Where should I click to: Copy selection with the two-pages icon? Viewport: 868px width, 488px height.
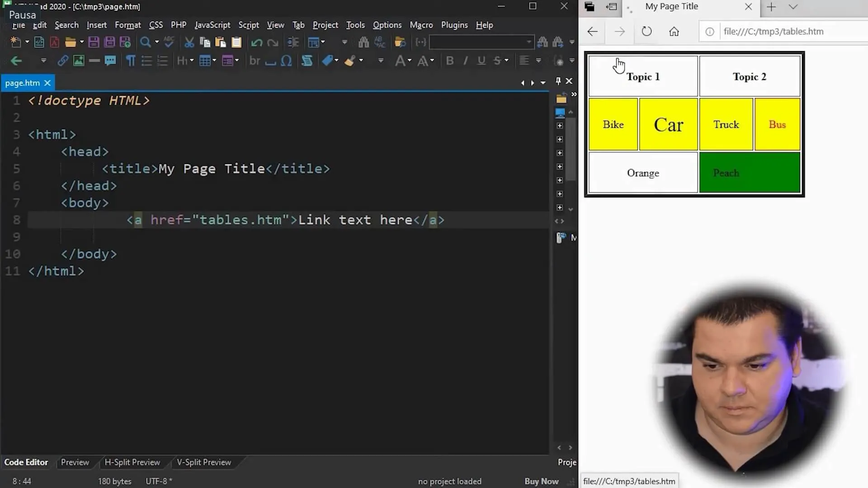pyautogui.click(x=205, y=42)
